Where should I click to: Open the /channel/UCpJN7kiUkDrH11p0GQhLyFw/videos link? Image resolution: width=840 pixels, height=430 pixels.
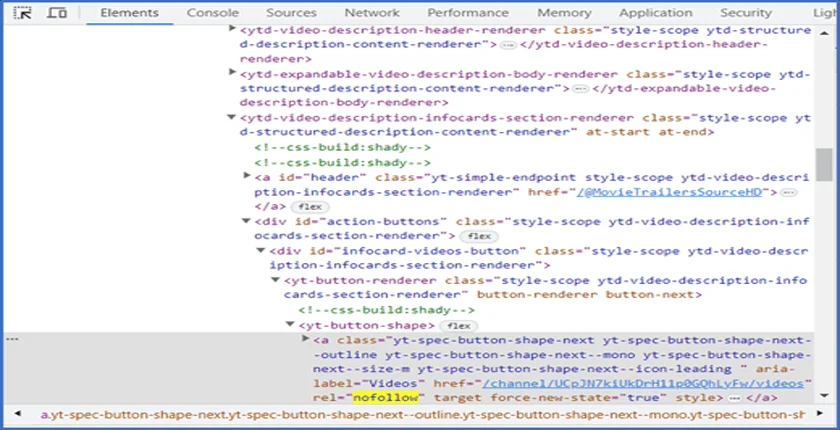coord(643,383)
